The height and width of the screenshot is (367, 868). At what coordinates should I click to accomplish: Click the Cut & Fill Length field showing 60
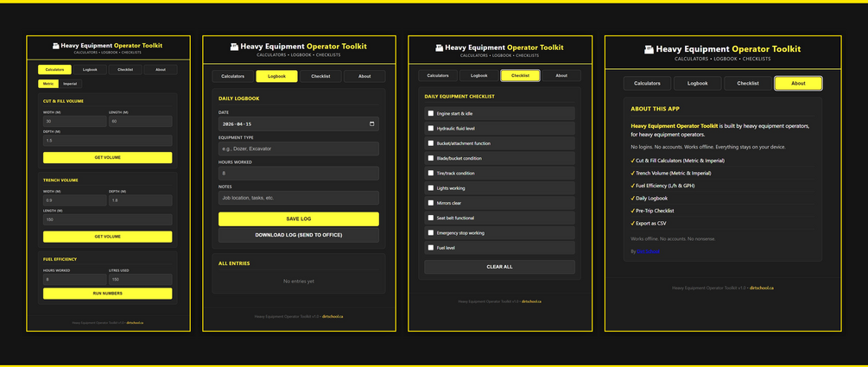(x=140, y=121)
